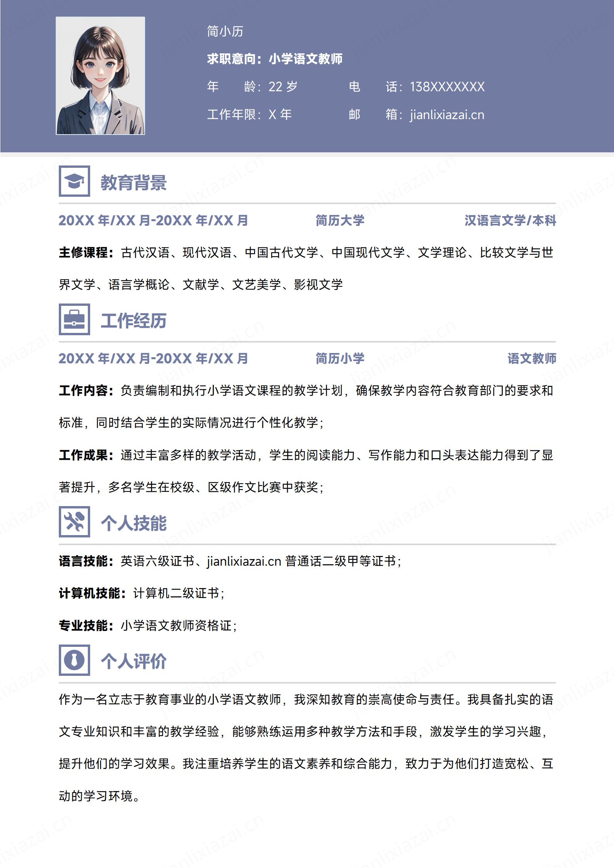The image size is (614, 868).
Task: Click the job title 语文教师
Action: pyautogui.click(x=532, y=359)
